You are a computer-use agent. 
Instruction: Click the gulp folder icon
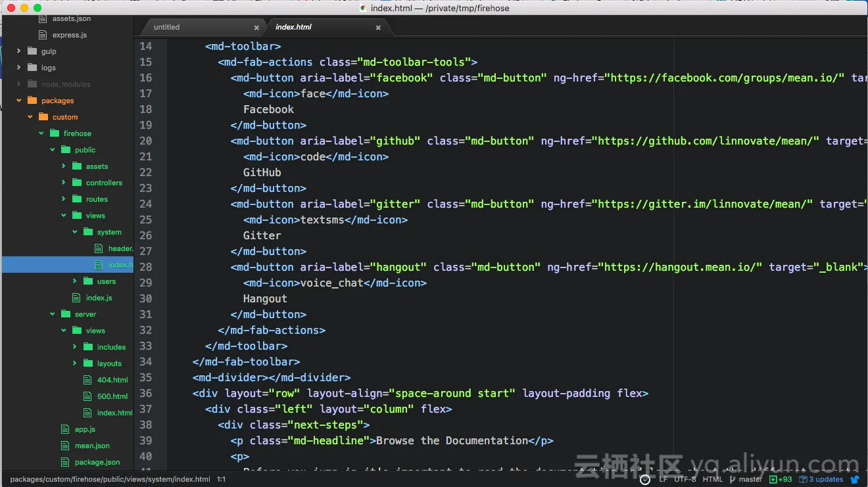(x=32, y=51)
